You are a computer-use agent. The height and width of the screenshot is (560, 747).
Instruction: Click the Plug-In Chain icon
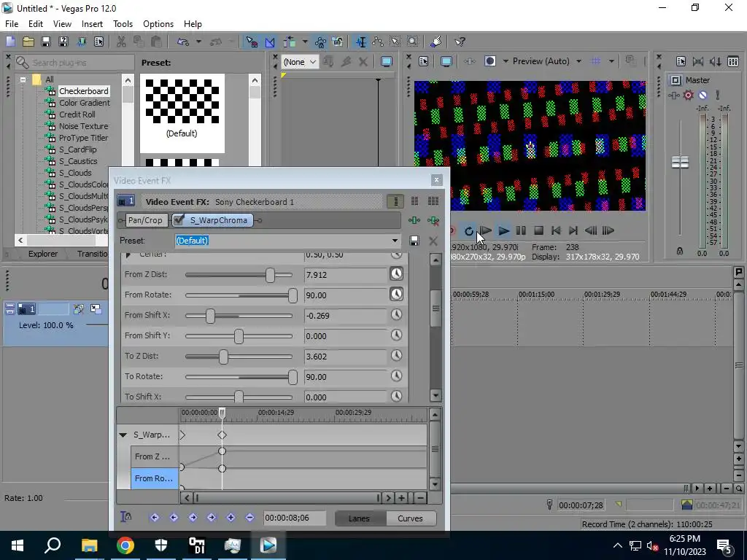(x=414, y=220)
